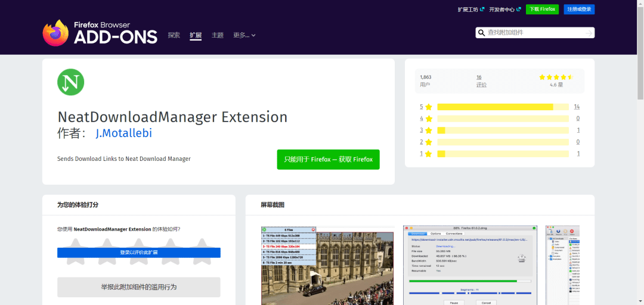Open the 1 count for three-star reviews
Viewport: 644px width, 305px height.
pyautogui.click(x=578, y=130)
